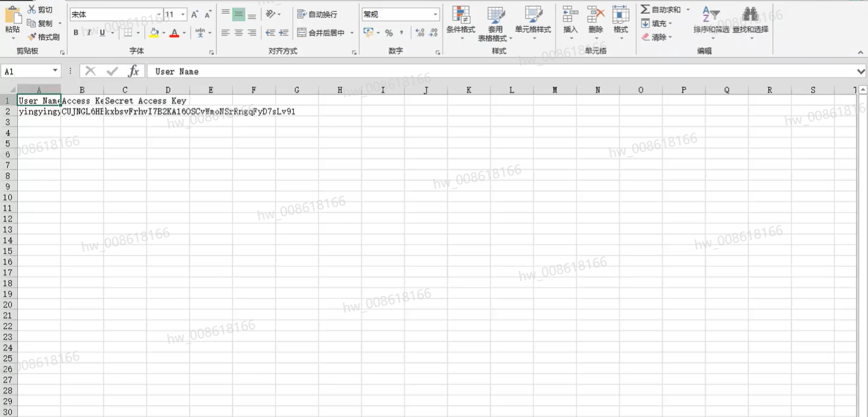Select cell A2 with yingying text
The width and height of the screenshot is (868, 417).
tap(39, 111)
